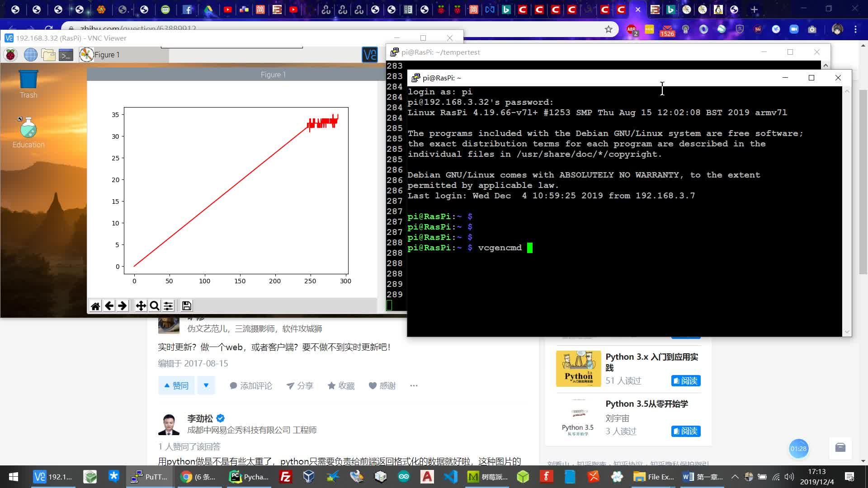Expand the downvote arrow beside 赞同
868x488 pixels.
pos(206,385)
